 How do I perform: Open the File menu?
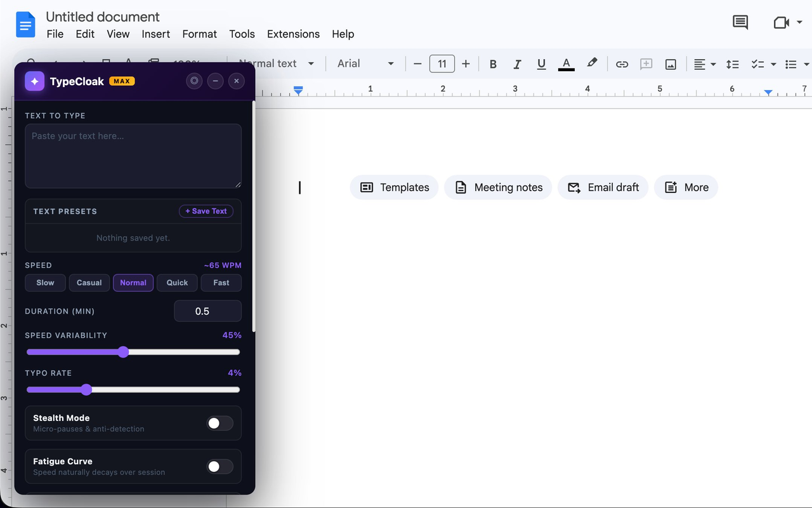55,34
